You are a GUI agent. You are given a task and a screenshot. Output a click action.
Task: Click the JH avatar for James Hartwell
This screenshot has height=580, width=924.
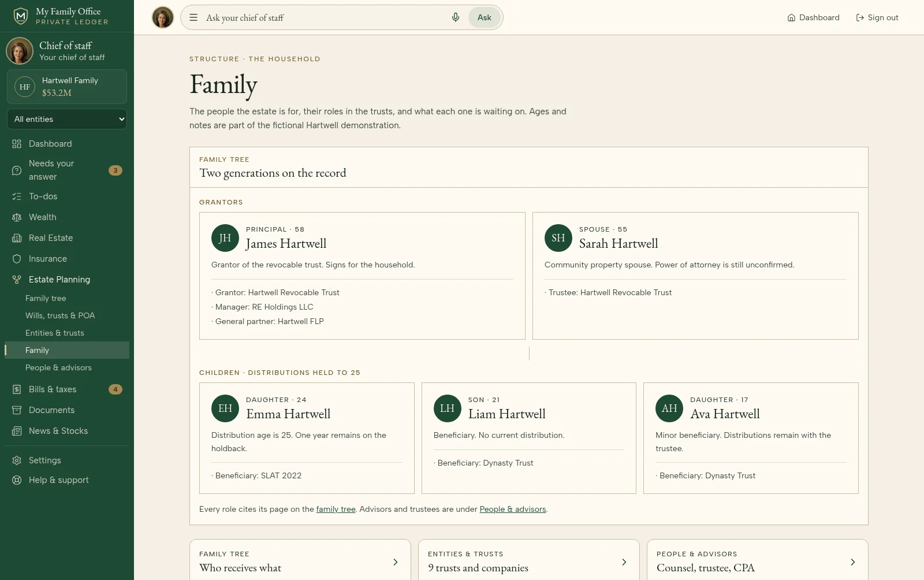point(225,238)
